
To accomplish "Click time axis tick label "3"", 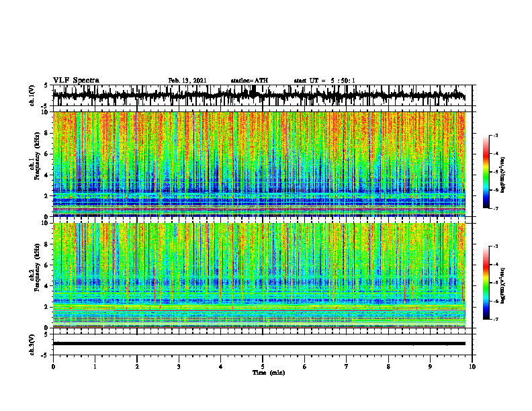I will [179, 367].
